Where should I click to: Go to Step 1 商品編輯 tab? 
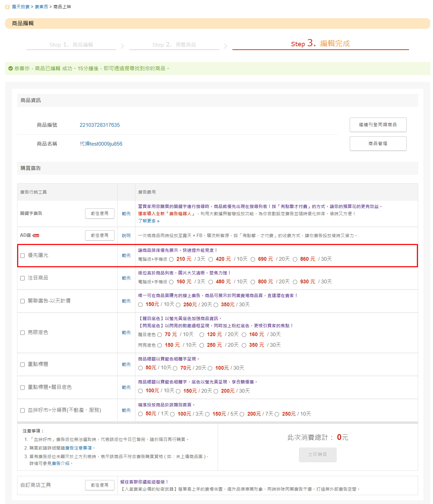click(x=71, y=45)
